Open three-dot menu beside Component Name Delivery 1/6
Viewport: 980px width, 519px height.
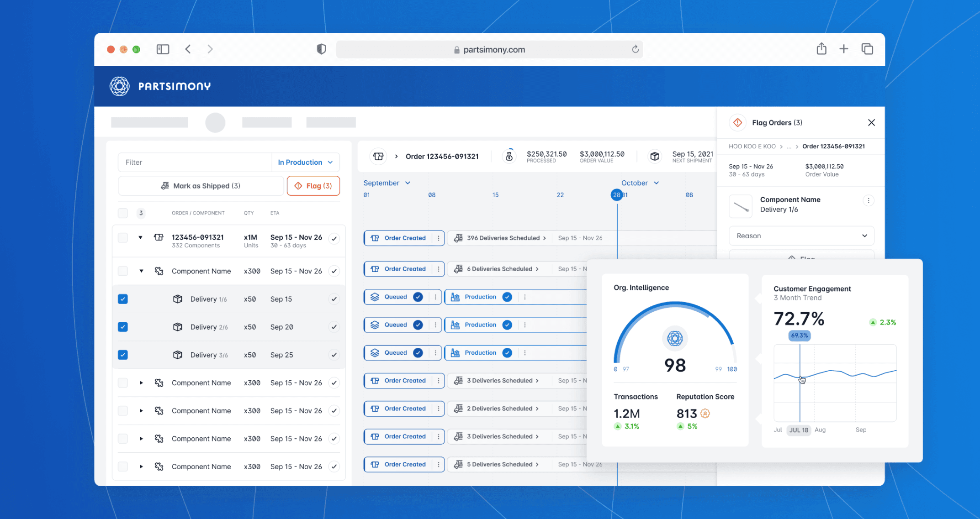[868, 200]
